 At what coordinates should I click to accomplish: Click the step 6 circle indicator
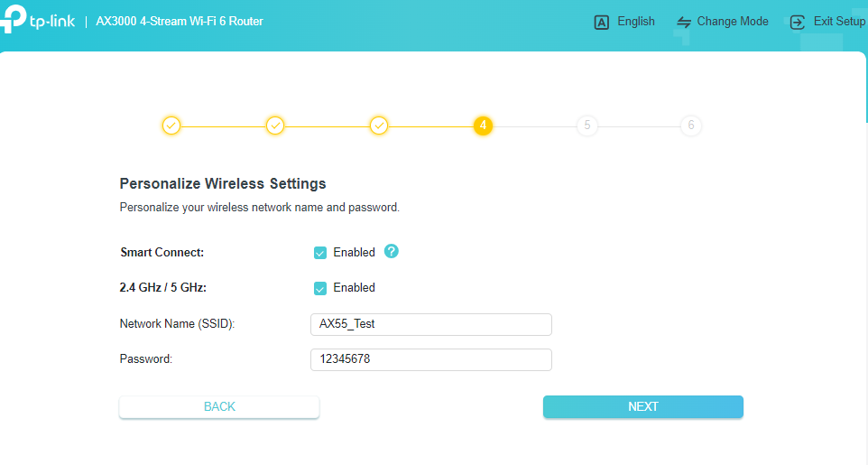(691, 126)
